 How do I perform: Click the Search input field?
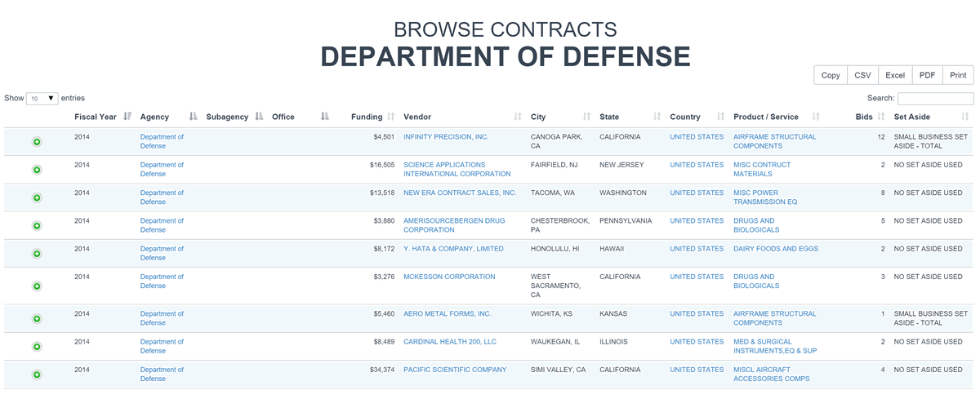click(935, 98)
